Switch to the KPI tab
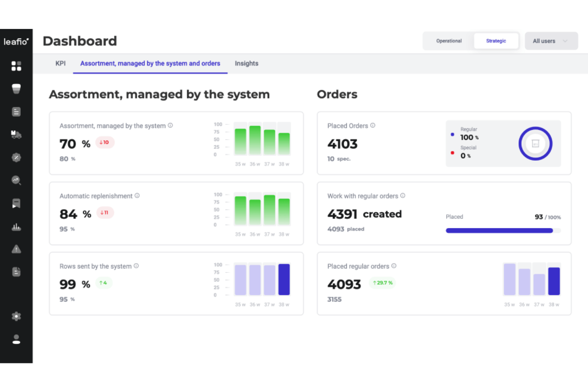 click(60, 64)
